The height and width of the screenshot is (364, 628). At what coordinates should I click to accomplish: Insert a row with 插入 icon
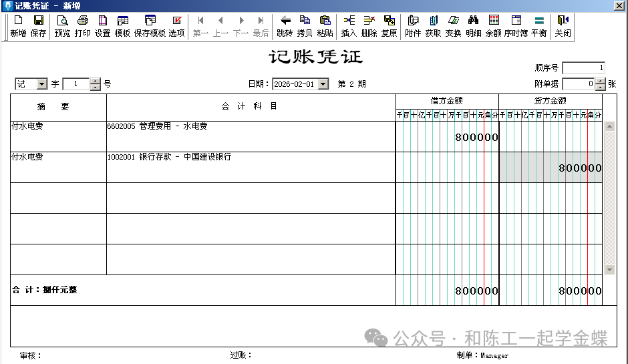pos(349,25)
